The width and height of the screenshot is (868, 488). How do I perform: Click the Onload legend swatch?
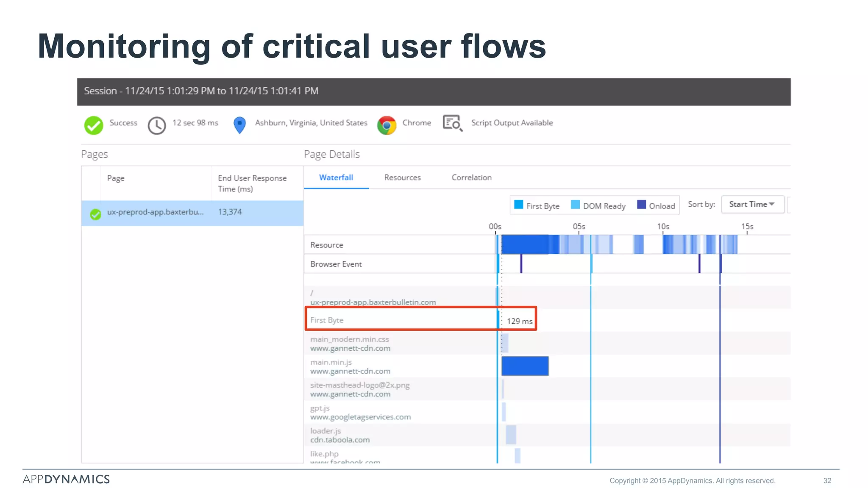point(642,205)
